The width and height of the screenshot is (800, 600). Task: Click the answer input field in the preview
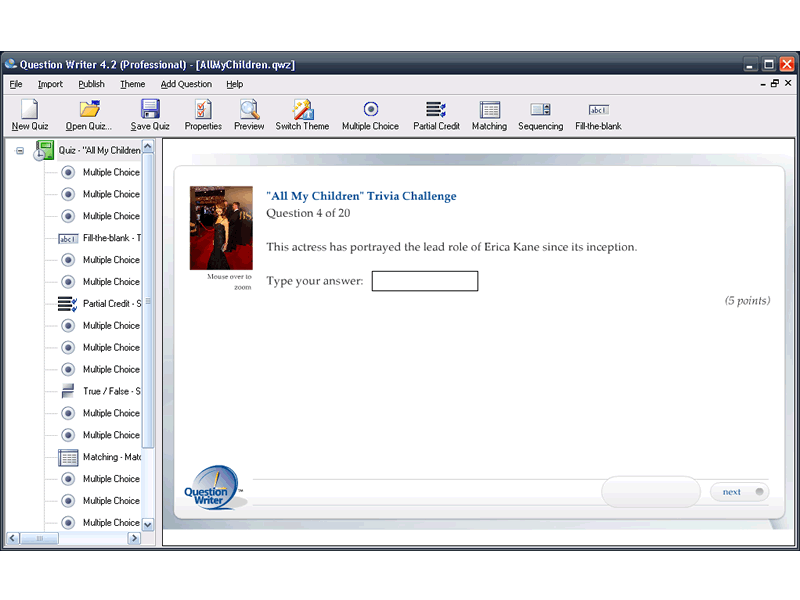(x=424, y=281)
